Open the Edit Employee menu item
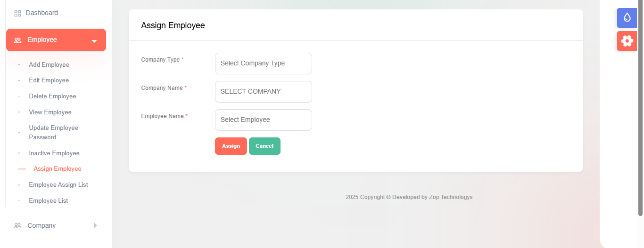Image resolution: width=644 pixels, height=248 pixels. [49, 80]
